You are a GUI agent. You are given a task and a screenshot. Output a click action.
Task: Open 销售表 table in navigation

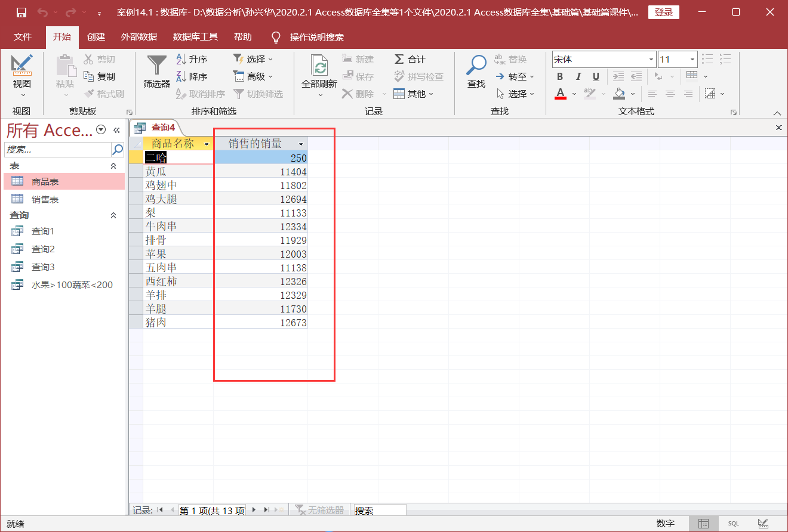coord(64,200)
